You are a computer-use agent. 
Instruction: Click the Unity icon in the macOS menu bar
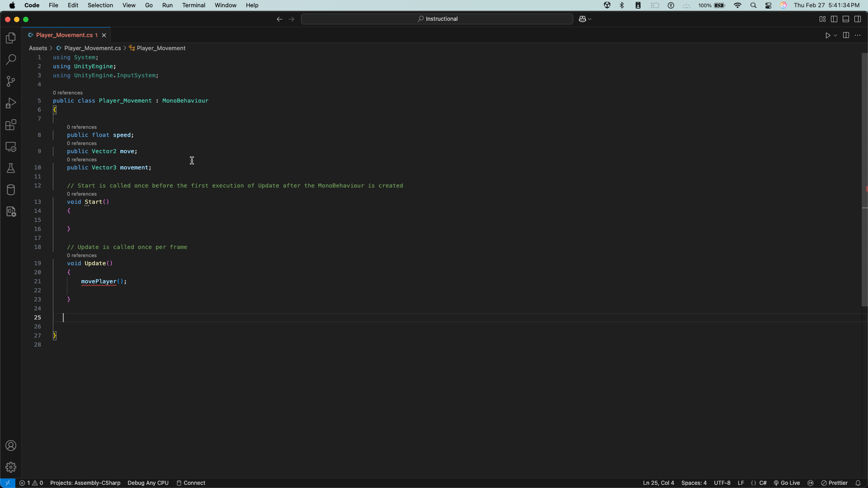pos(607,5)
